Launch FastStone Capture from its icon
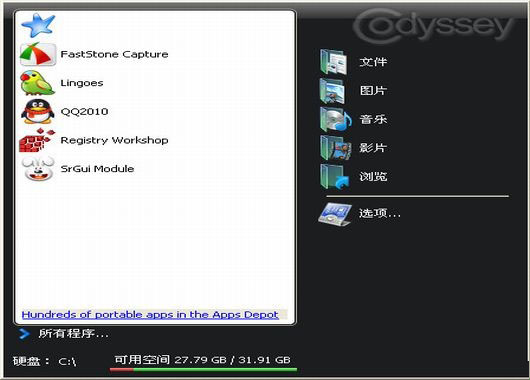Screen dimensions: 530x380 click(38, 54)
